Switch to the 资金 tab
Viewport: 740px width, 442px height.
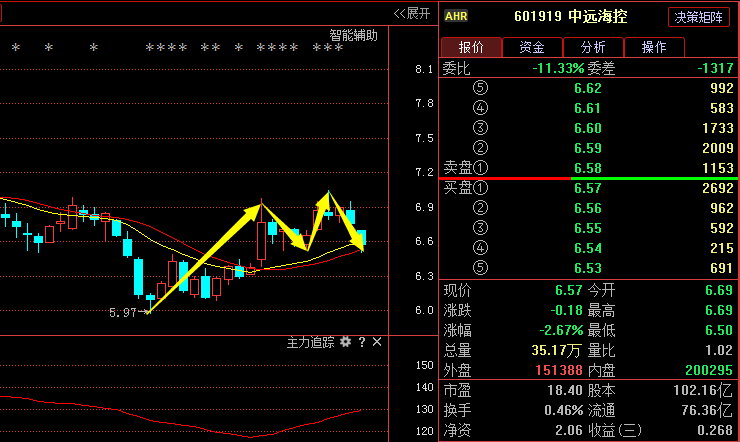point(532,47)
